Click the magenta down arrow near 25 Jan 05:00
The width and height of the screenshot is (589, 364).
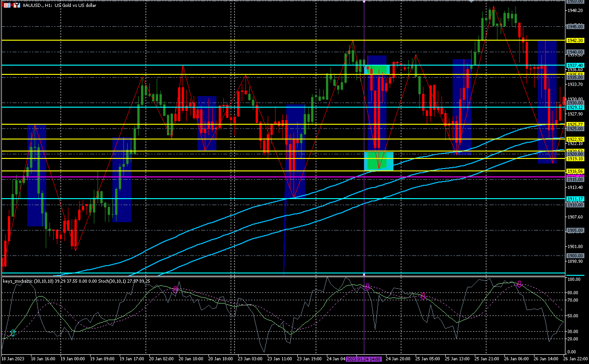[423, 296]
